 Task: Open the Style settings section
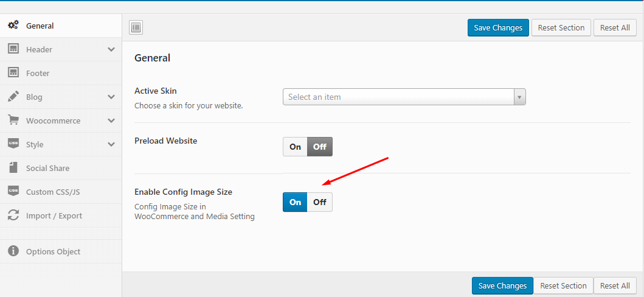pyautogui.click(x=35, y=144)
